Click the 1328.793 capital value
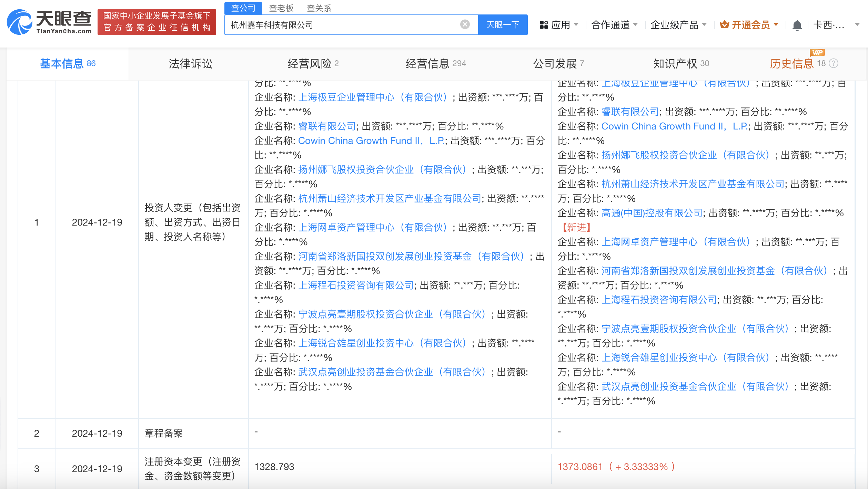The height and width of the screenshot is (489, 868). (x=274, y=467)
